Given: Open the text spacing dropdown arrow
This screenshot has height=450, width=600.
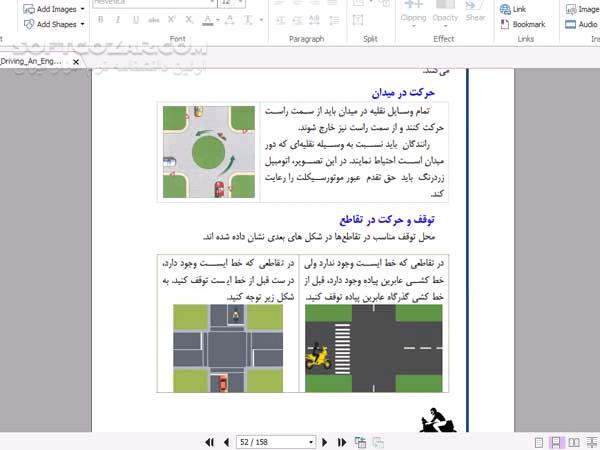Looking at the screenshot, I should [261, 20].
